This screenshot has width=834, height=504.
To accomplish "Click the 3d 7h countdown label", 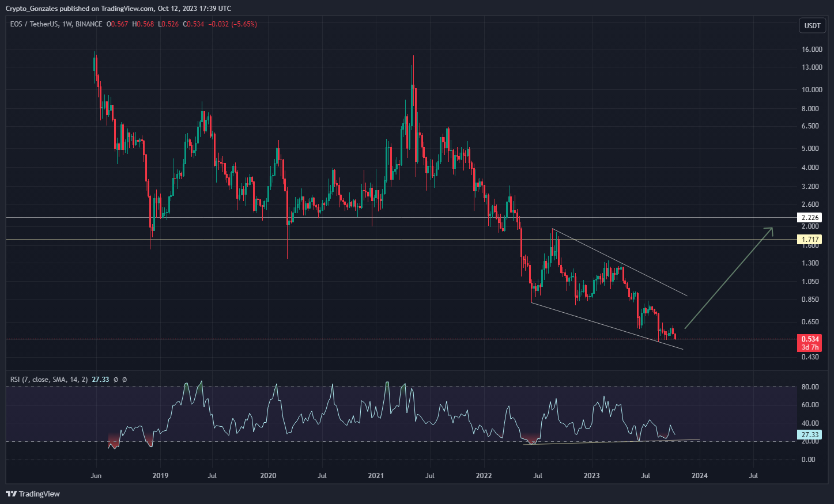I will click(810, 347).
